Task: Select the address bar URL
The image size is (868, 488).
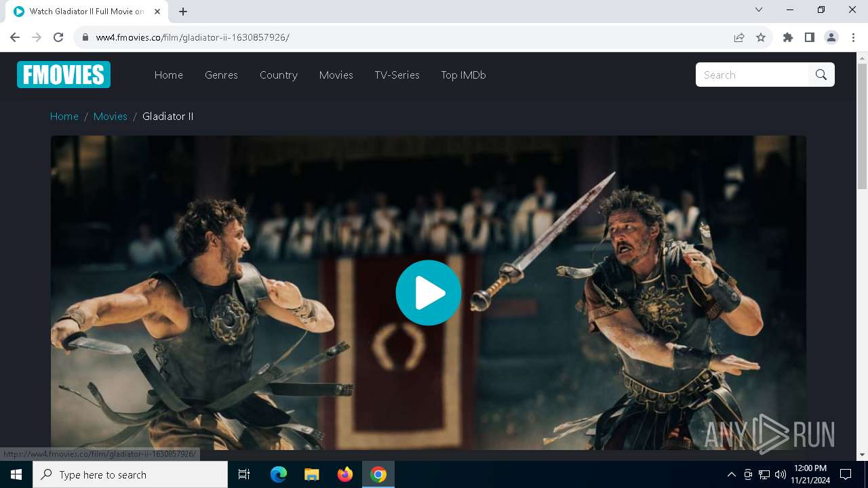Action: 193,37
